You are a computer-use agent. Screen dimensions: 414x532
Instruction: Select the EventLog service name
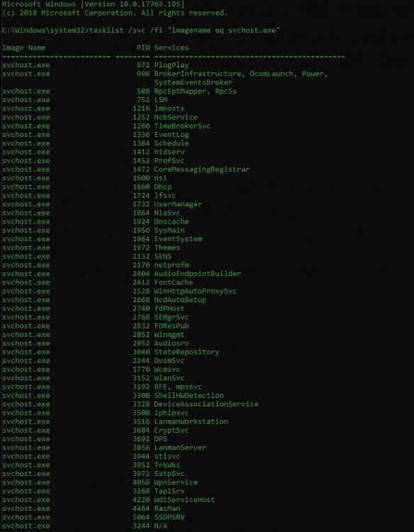pos(172,134)
